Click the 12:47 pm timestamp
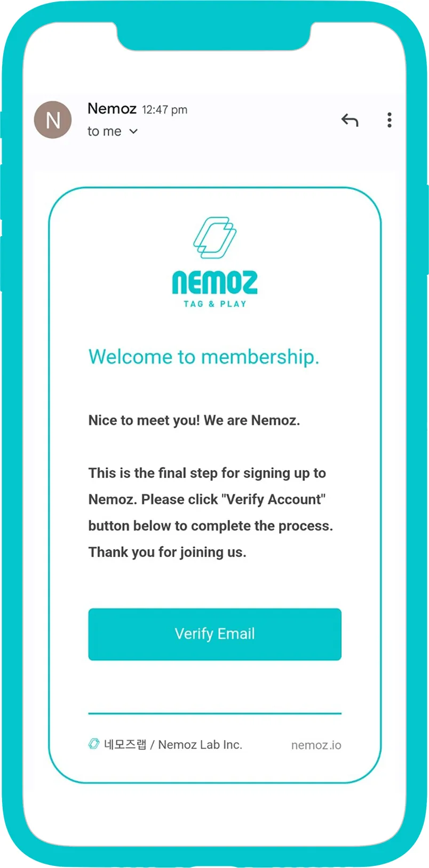 (164, 110)
